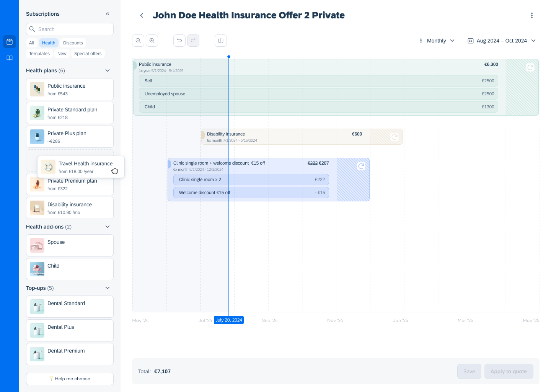The image size is (551, 392).
Task: Switch to the Templates tab
Action: point(39,54)
